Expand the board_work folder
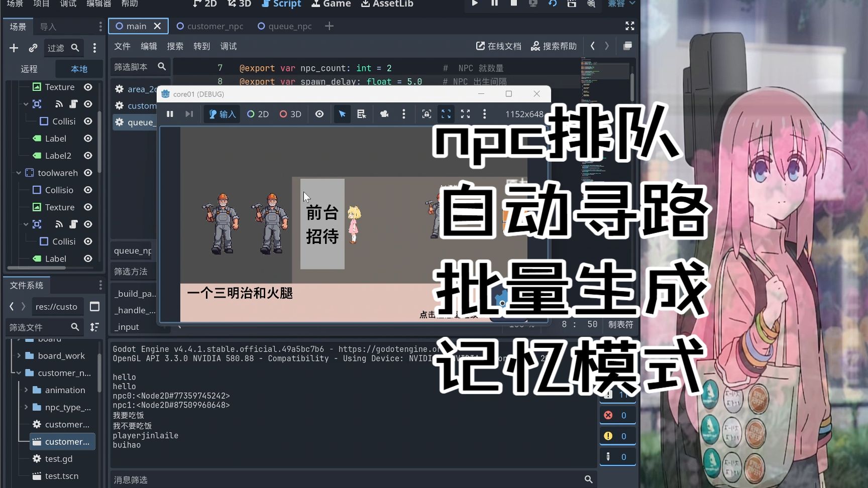This screenshot has height=488, width=868. click(x=19, y=355)
